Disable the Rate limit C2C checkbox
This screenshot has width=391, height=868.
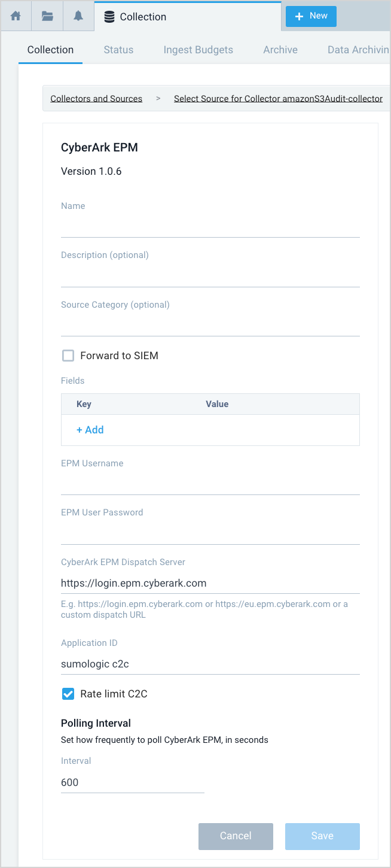click(x=68, y=693)
